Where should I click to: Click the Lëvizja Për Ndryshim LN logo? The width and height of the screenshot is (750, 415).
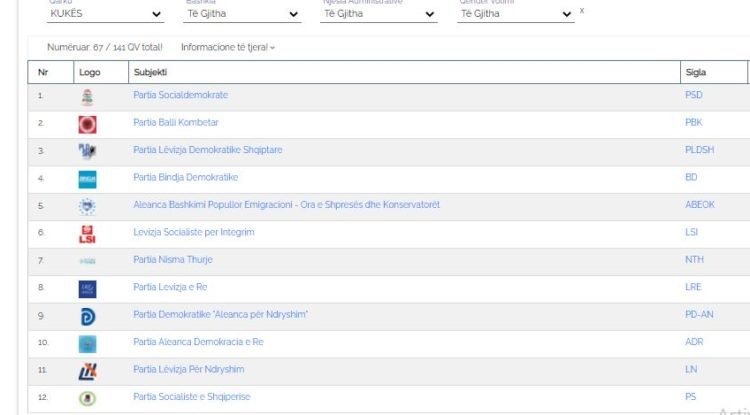(87, 370)
